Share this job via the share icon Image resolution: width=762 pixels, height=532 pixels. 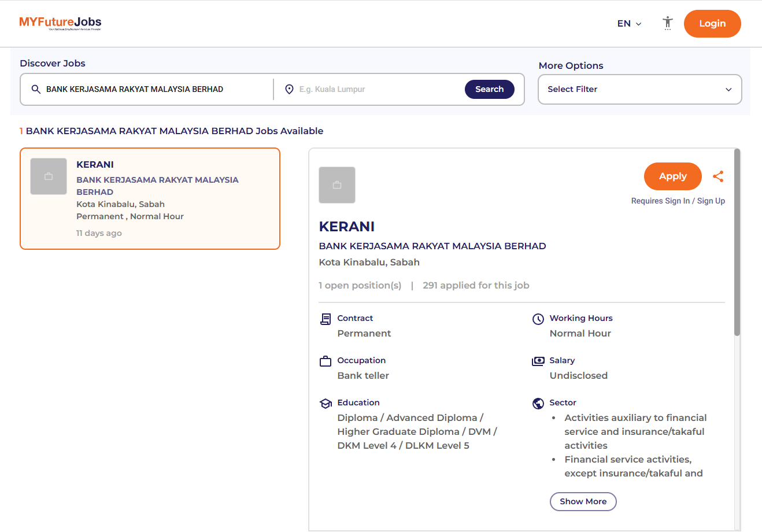tap(718, 176)
